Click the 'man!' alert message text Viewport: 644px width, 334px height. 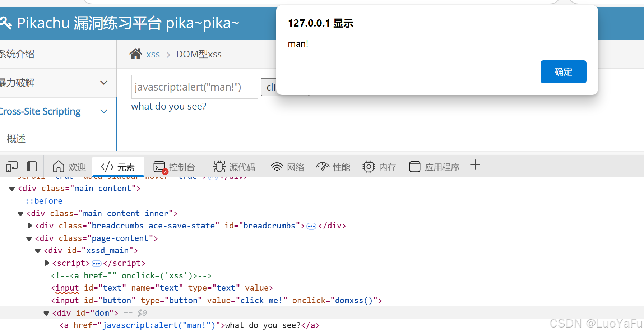(x=298, y=44)
